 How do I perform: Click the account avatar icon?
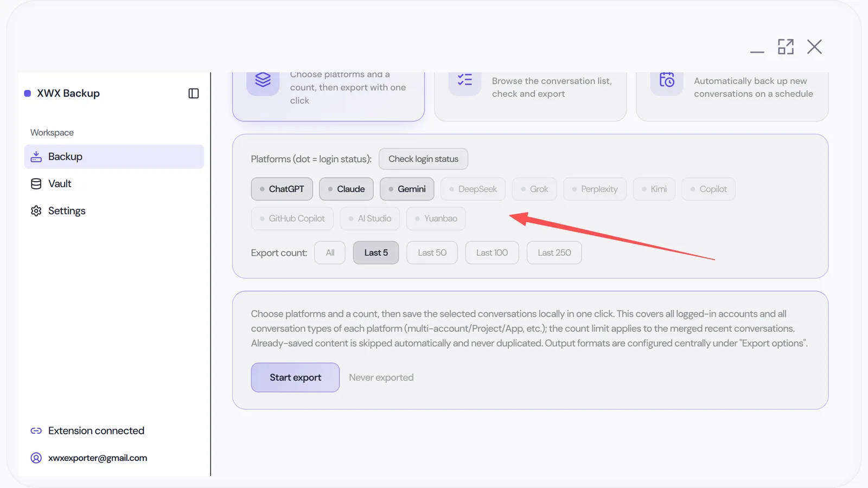[x=36, y=458]
